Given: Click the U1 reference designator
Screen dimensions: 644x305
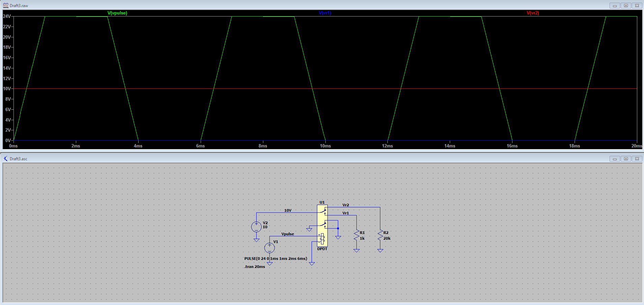Looking at the screenshot, I should pyautogui.click(x=322, y=202).
